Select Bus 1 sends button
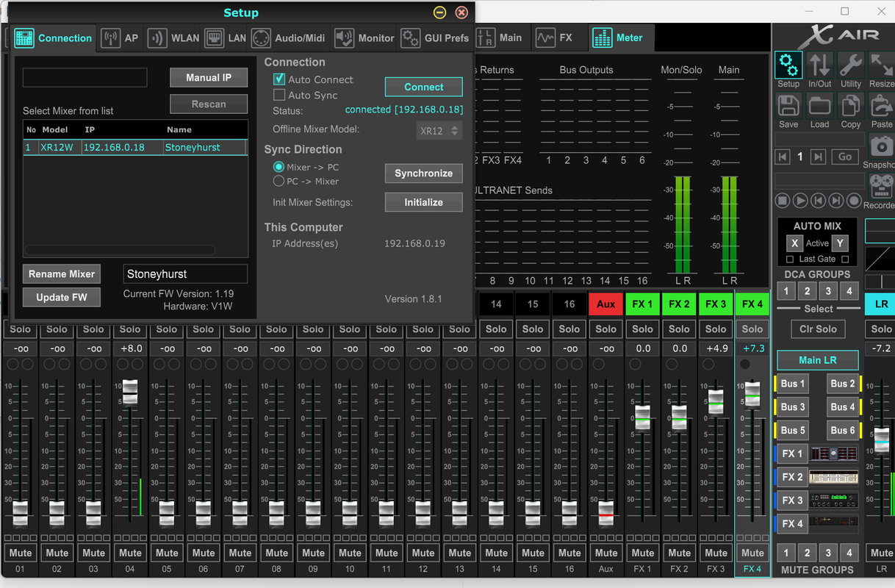The image size is (895, 588). click(x=793, y=384)
